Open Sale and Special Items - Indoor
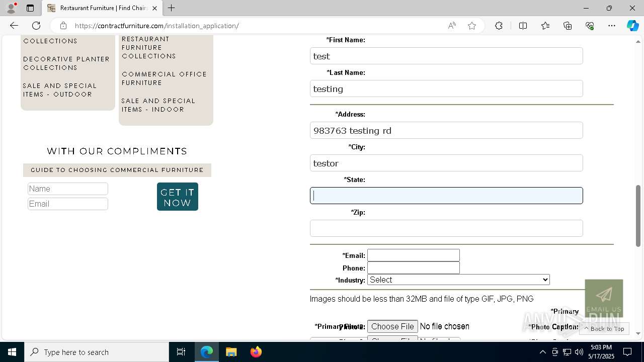The image size is (644, 362). [158, 105]
